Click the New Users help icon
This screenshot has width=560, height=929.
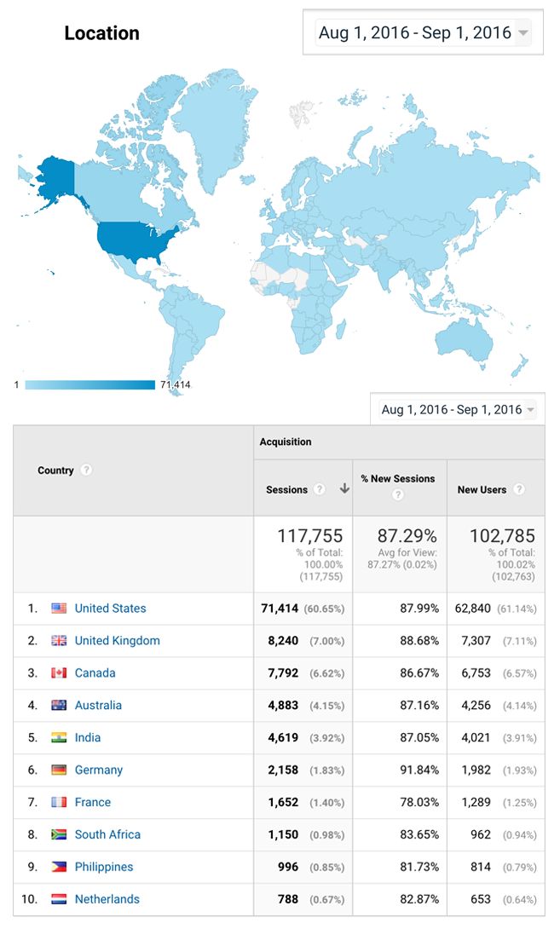point(519,489)
